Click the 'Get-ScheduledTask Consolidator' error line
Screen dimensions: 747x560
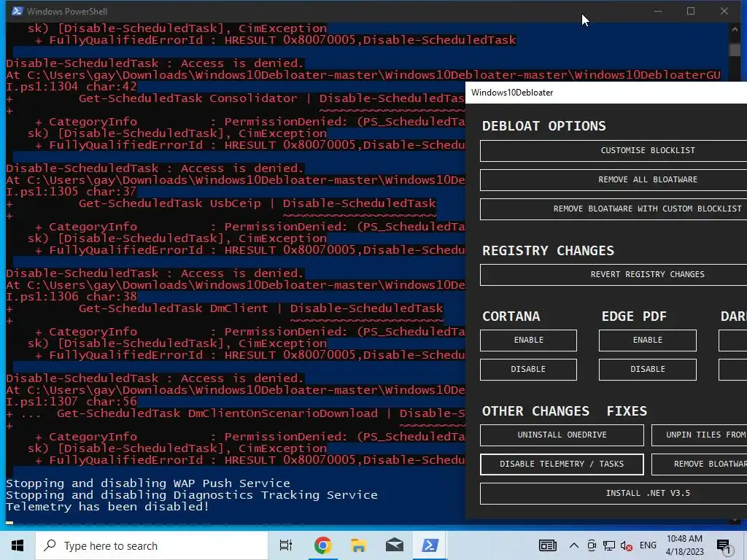pyautogui.click(x=271, y=98)
